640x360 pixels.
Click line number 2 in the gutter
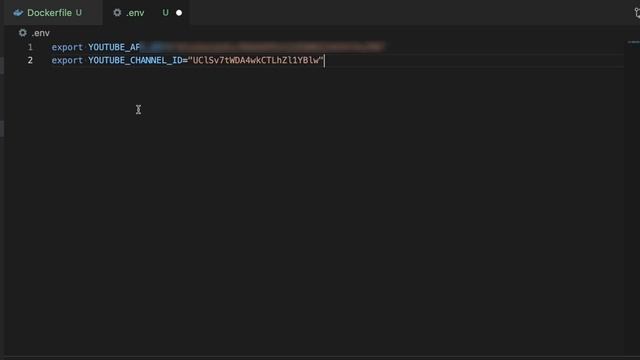click(30, 60)
